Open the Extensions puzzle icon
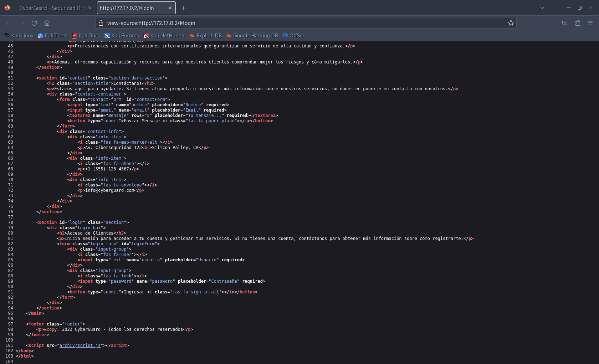Viewport: 599px width, 364px height. [578, 23]
